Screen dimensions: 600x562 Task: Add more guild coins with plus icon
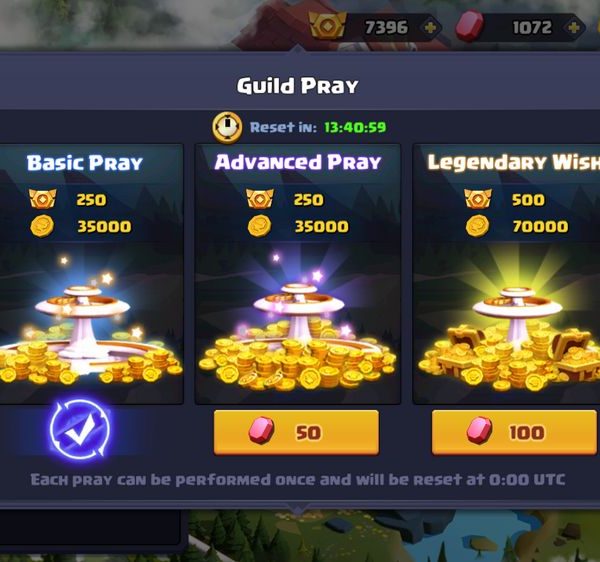click(x=430, y=28)
